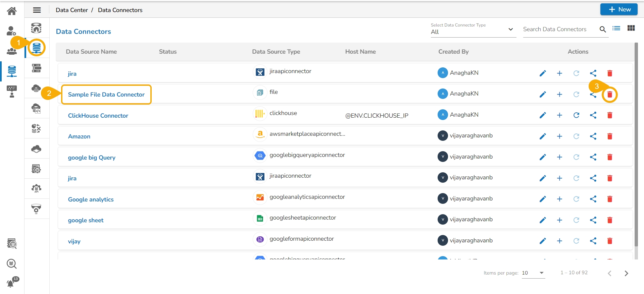The width and height of the screenshot is (644, 294).
Task: Go to the home icon in sidebar
Action: tap(12, 11)
